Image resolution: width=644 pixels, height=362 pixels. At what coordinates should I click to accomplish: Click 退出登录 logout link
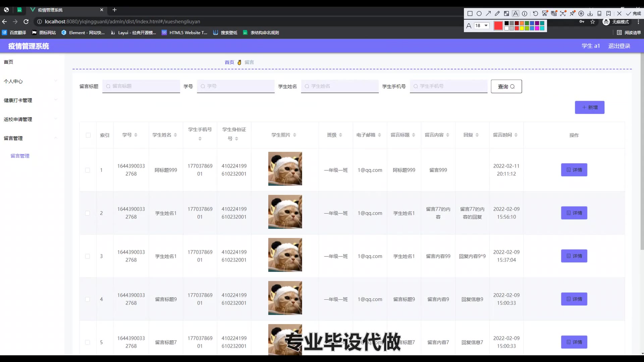pyautogui.click(x=619, y=46)
